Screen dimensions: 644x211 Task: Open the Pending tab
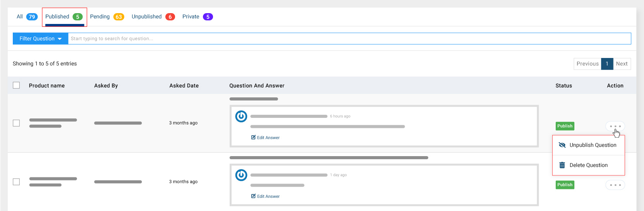[107, 17]
